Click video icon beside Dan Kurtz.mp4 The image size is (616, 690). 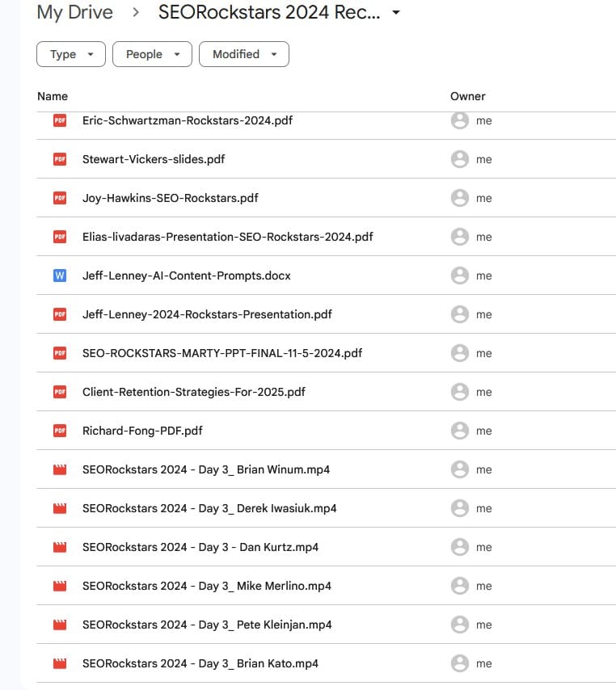(x=59, y=547)
